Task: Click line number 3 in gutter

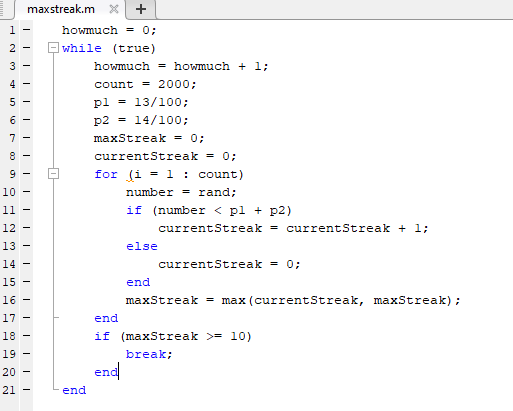Action: (x=12, y=66)
